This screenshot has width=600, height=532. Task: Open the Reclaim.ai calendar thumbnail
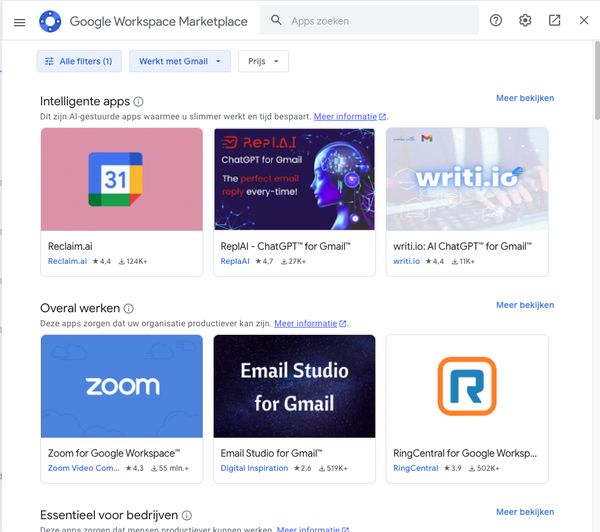[122, 179]
